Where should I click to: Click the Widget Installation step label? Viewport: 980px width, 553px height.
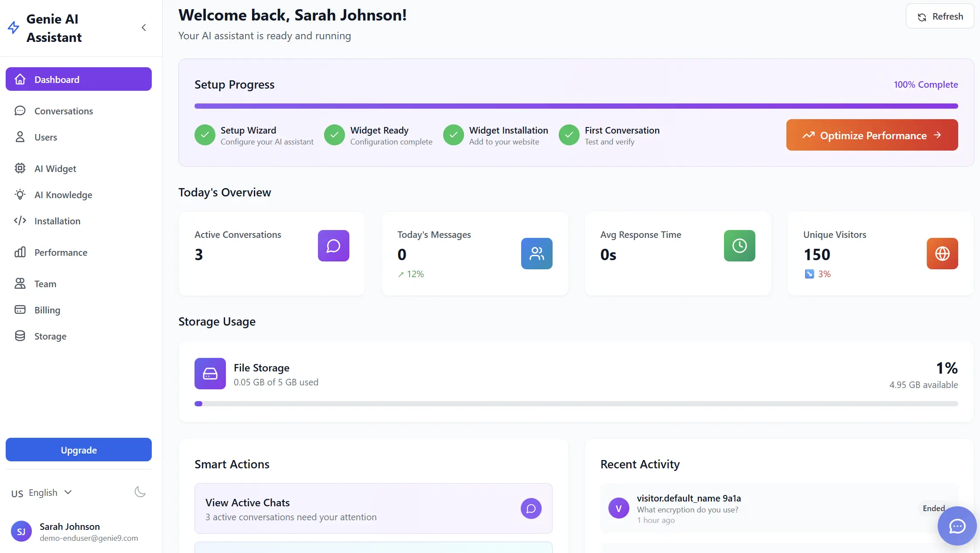click(x=509, y=130)
